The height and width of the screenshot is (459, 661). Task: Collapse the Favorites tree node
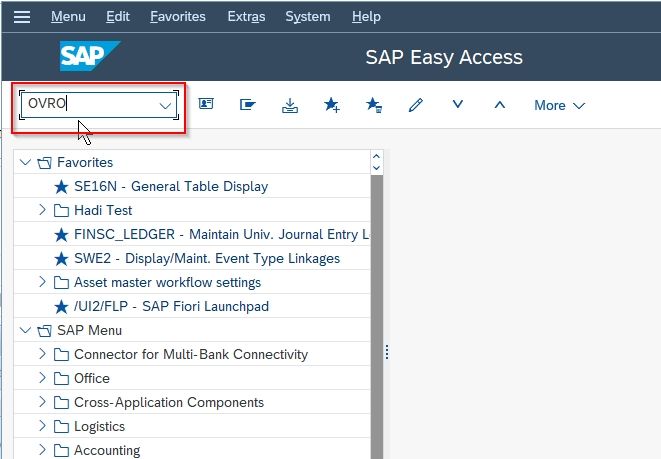[x=26, y=162]
